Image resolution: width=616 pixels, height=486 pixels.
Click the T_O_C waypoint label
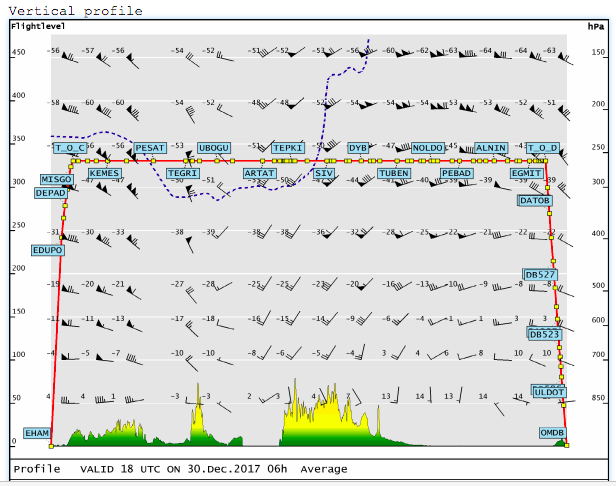click(70, 148)
